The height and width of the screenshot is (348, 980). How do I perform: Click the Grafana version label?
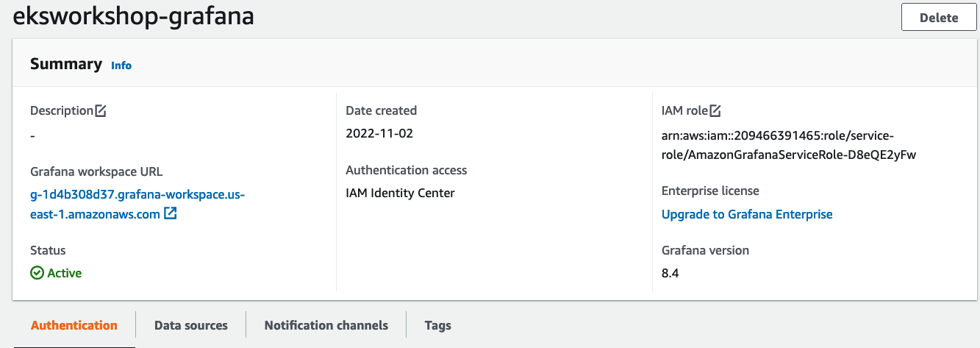click(705, 250)
